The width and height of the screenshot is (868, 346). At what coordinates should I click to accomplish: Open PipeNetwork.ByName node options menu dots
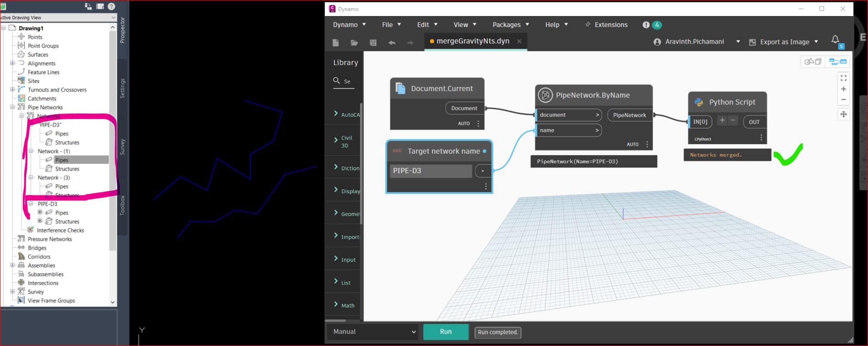click(x=647, y=144)
